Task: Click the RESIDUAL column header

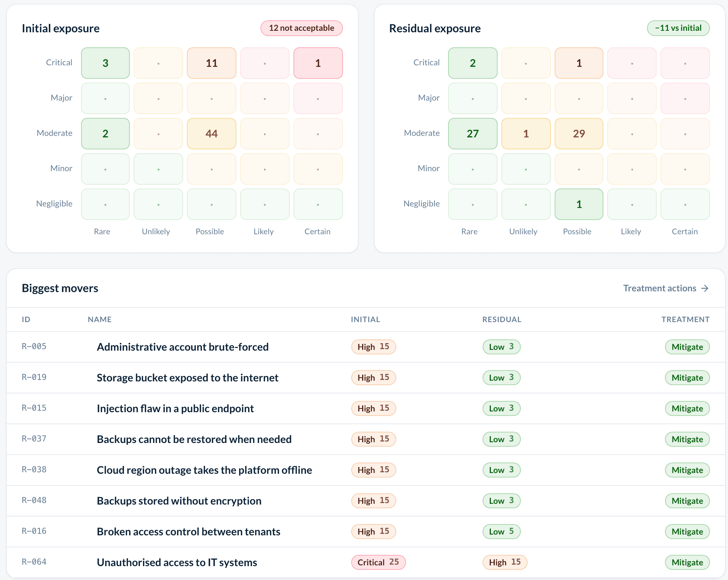Action: pos(502,319)
